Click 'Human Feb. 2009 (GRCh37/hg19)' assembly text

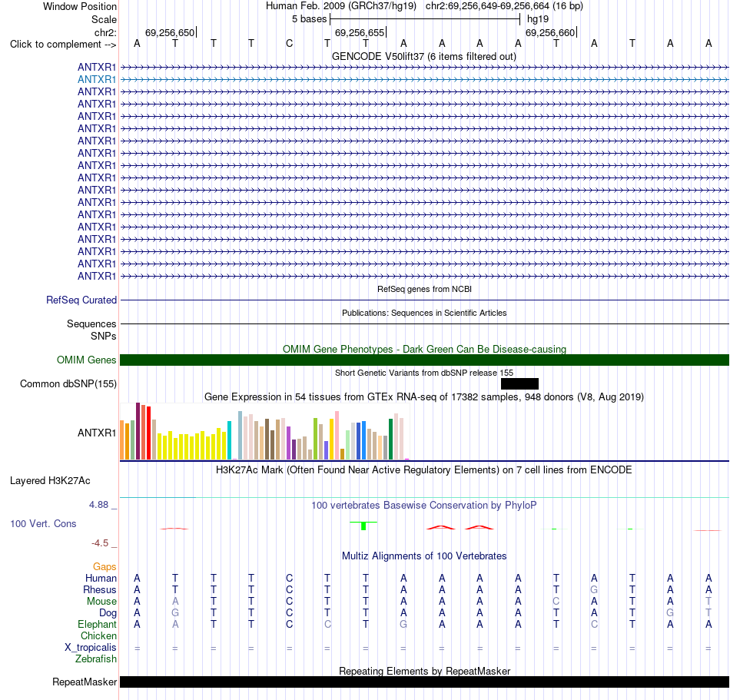tap(340, 6)
